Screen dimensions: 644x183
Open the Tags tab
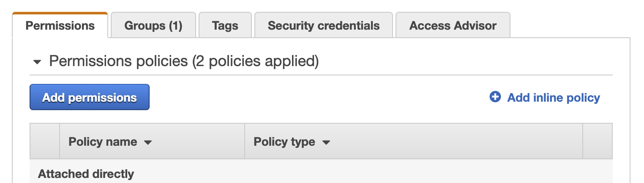point(225,25)
